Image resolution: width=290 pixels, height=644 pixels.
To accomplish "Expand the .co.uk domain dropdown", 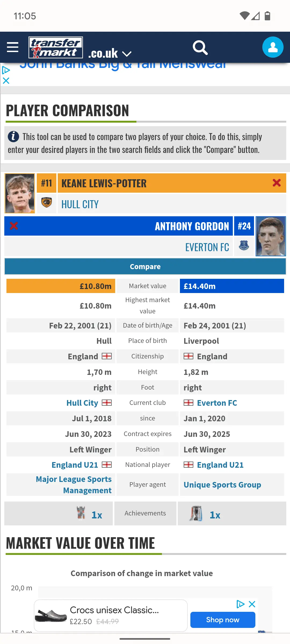I will click(110, 53).
